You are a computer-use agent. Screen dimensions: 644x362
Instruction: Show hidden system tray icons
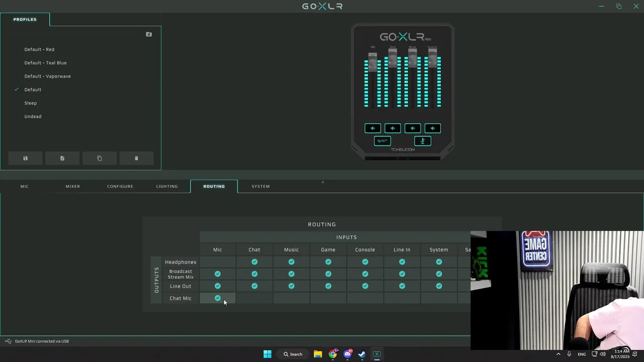click(x=558, y=354)
